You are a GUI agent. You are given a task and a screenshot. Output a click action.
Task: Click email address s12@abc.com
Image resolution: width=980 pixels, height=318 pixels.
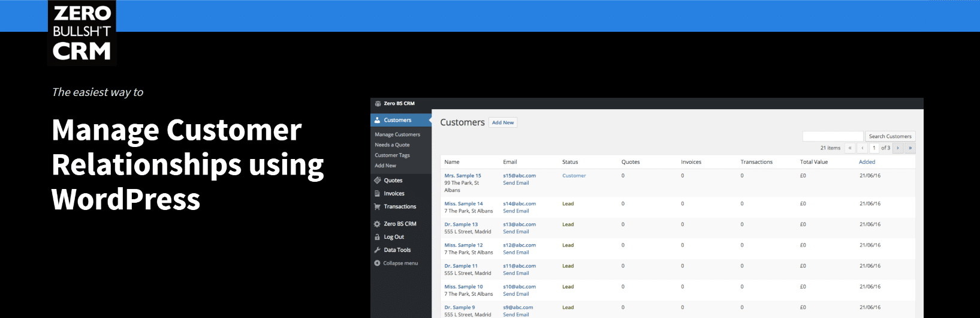coord(519,245)
